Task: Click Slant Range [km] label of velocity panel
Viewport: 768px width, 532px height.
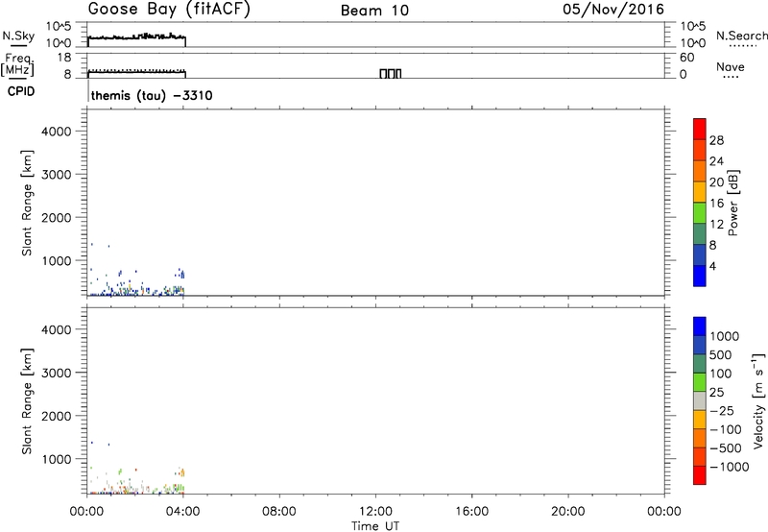Action: click(x=27, y=401)
